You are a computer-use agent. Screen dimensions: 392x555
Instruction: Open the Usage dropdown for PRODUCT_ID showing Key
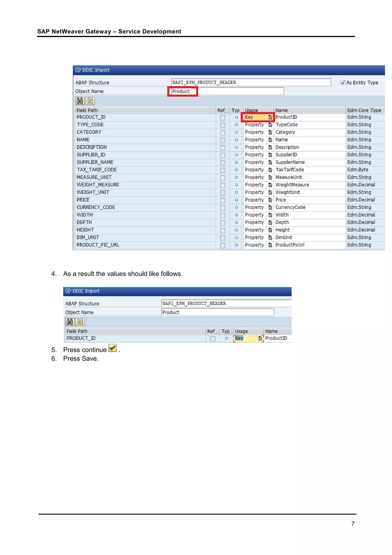coord(270,117)
